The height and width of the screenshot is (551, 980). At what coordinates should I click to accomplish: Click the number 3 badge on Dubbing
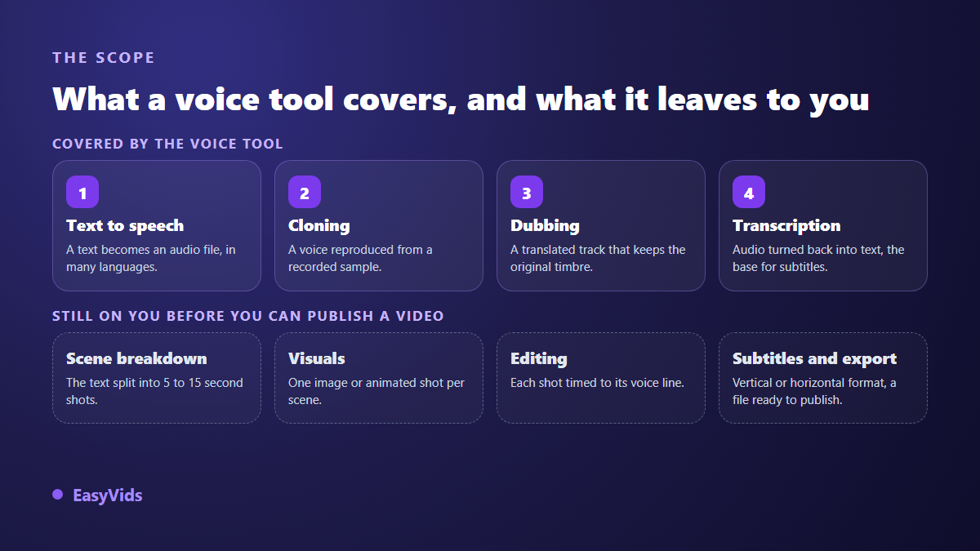click(x=527, y=192)
